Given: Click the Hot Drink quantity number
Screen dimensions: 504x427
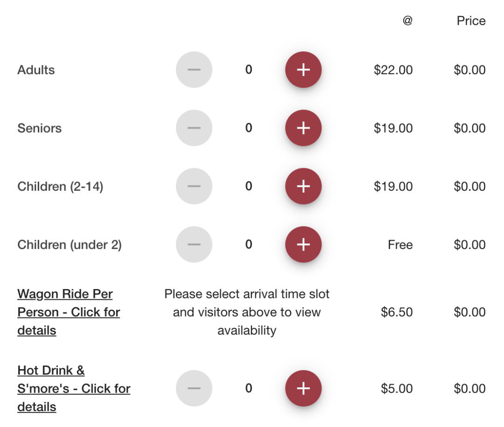Looking at the screenshot, I should [x=249, y=388].
